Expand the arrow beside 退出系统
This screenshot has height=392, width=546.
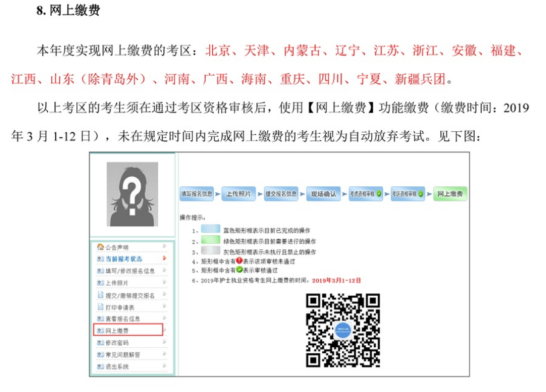(164, 367)
